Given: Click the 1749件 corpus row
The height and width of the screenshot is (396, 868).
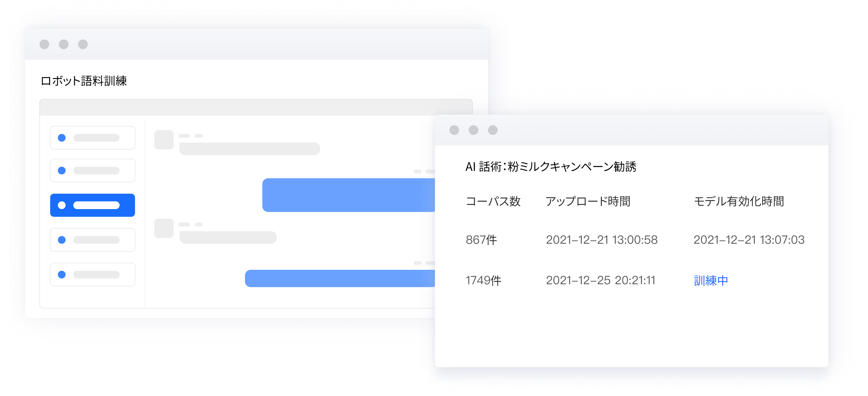Looking at the screenshot, I should 483,280.
